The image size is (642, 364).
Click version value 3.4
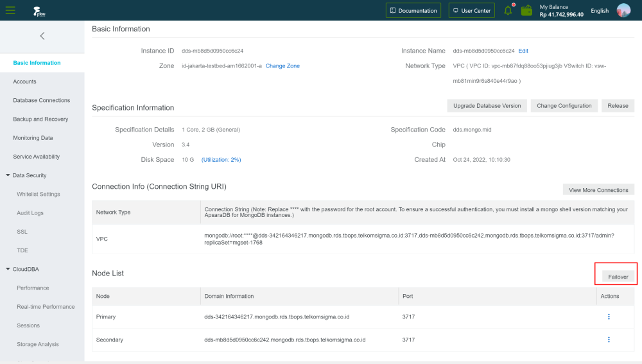coord(186,144)
